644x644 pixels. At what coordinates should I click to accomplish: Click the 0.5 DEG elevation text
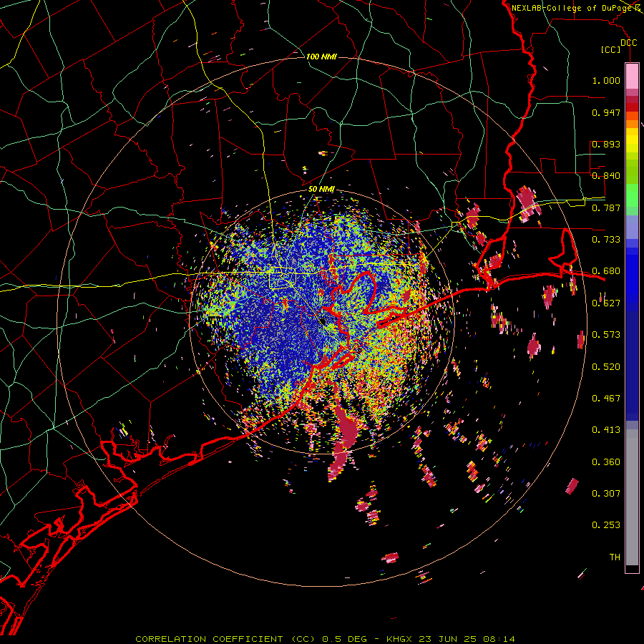[343, 639]
